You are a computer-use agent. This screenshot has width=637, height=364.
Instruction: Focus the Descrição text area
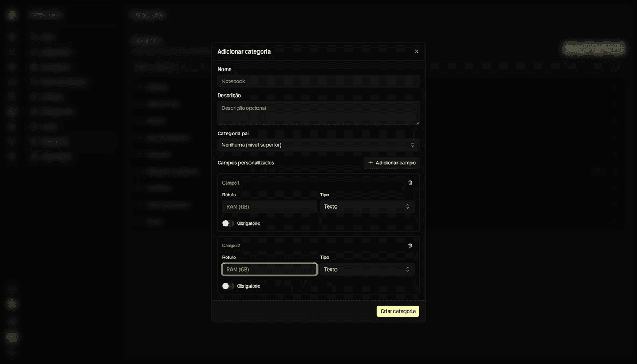click(318, 113)
